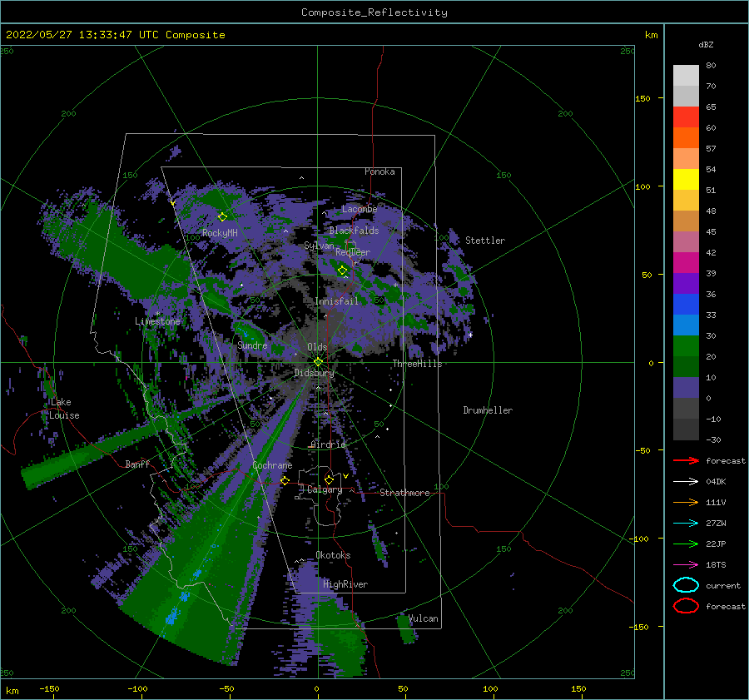
Task: Pick the dark green 10-20 dBZ swatch
Action: 686,367
